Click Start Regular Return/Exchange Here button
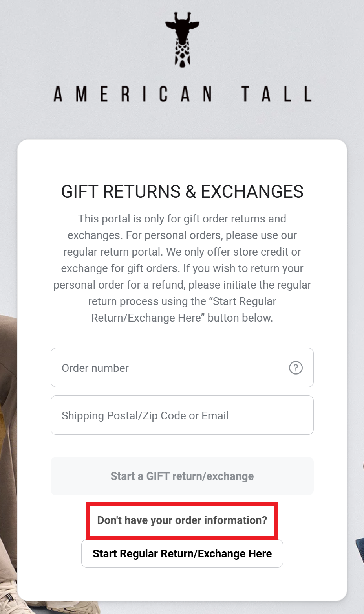 point(182,553)
